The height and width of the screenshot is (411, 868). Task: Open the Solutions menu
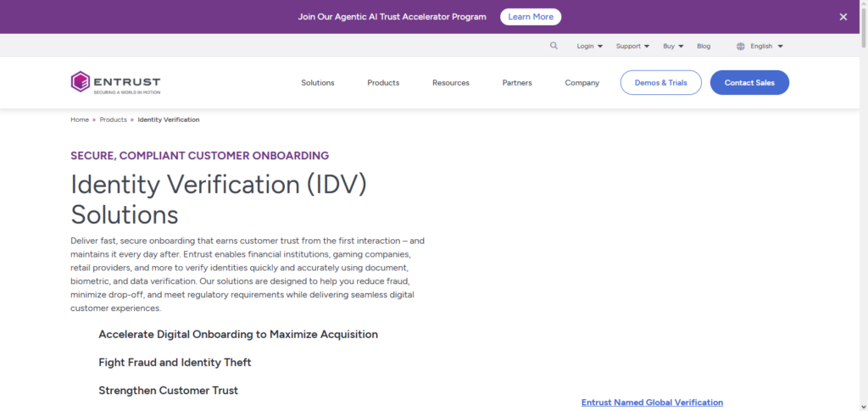318,83
